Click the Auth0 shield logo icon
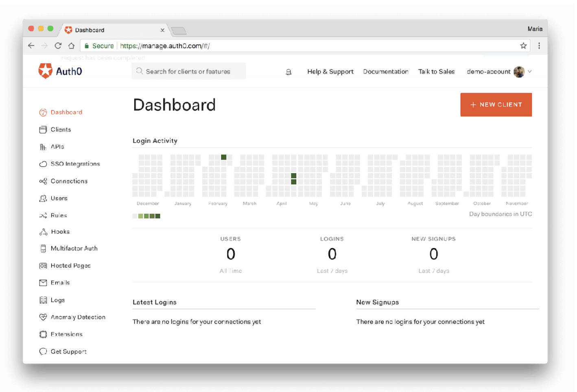577x392 pixels. (45, 71)
